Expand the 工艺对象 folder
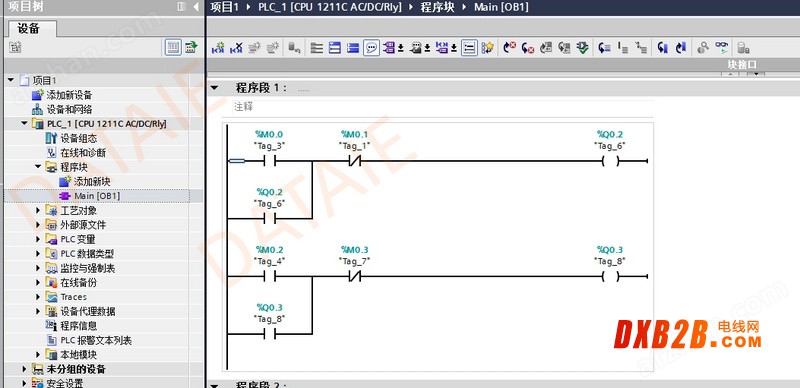 pyautogui.click(x=38, y=210)
